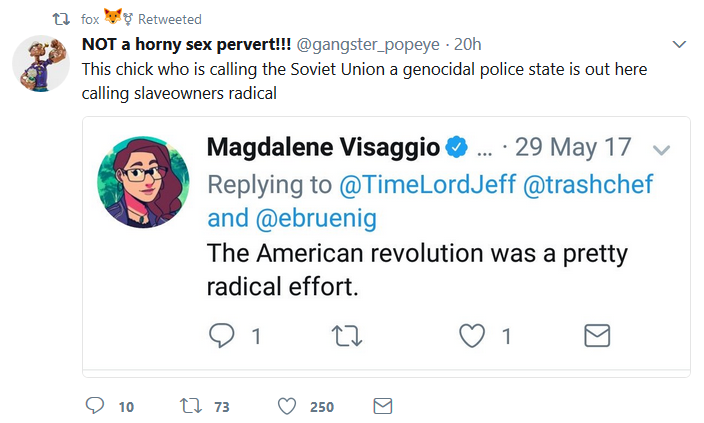Retweet the outer tweet with 73 retweets
Image resolution: width=704 pixels, height=423 pixels.
point(188,406)
